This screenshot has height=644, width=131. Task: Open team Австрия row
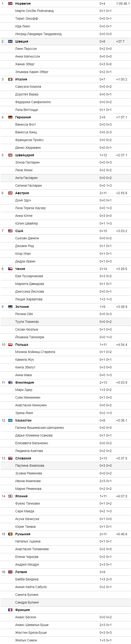pyautogui.click(x=66, y=193)
